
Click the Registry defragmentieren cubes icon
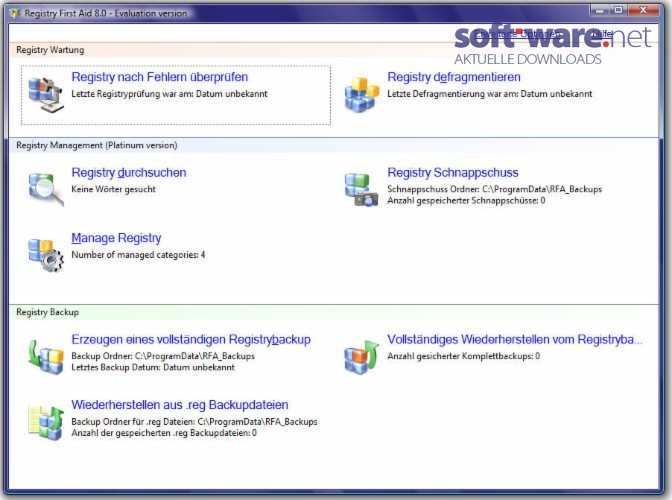[x=362, y=95]
